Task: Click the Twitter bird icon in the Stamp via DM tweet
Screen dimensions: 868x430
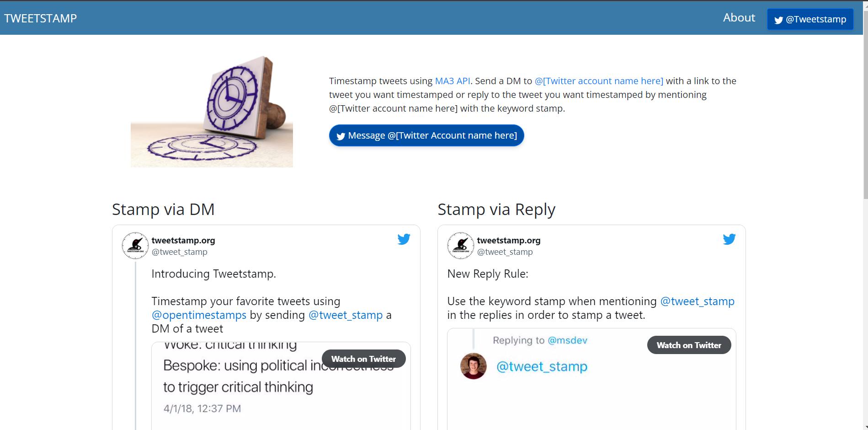Action: click(x=404, y=239)
